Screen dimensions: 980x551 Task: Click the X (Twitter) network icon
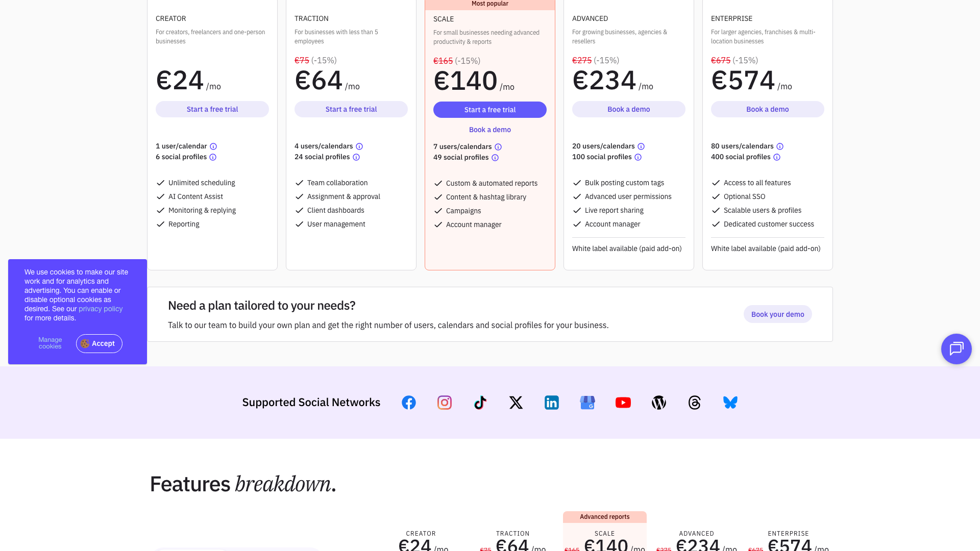[516, 403]
